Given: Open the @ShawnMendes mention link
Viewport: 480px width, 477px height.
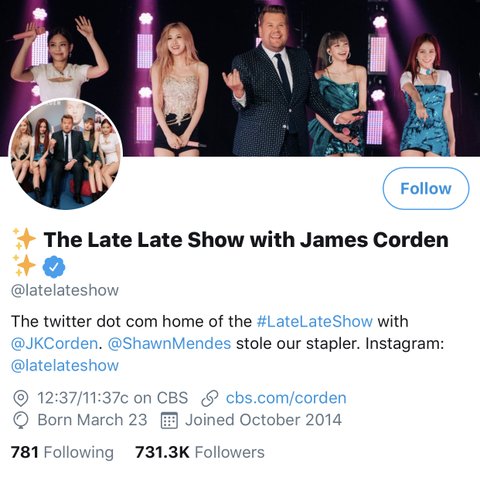Looking at the screenshot, I should (169, 343).
